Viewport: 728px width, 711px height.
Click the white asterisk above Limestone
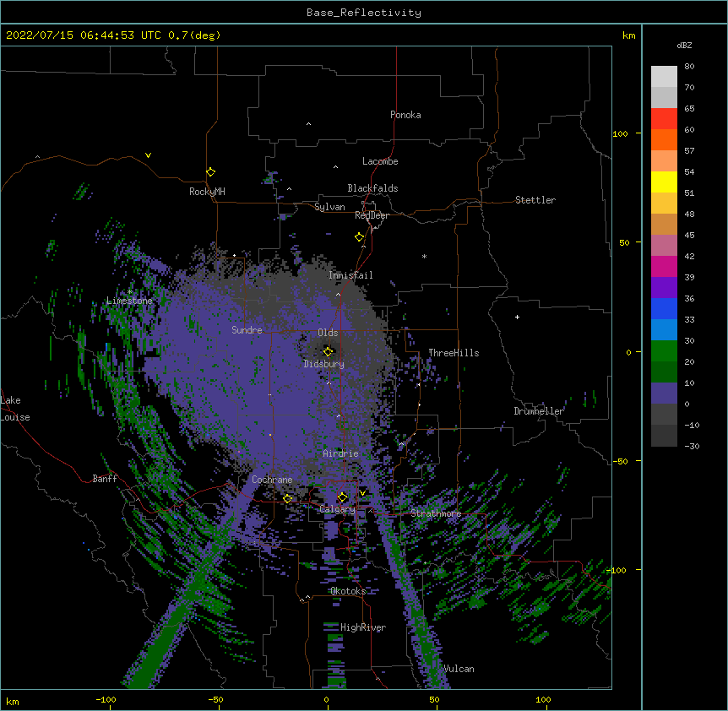pos(129,291)
